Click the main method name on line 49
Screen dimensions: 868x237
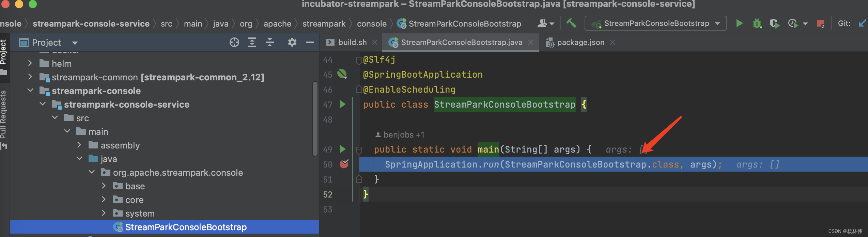pos(488,149)
